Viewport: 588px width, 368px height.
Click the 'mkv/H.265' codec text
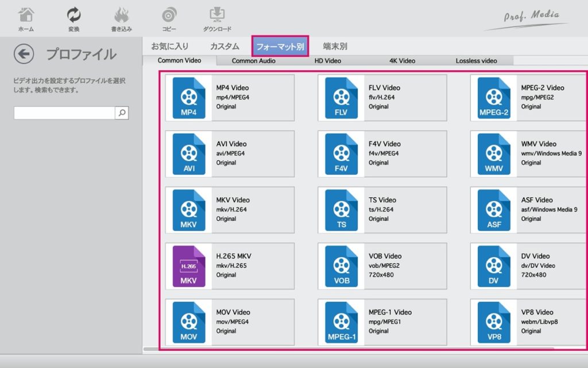231,266
